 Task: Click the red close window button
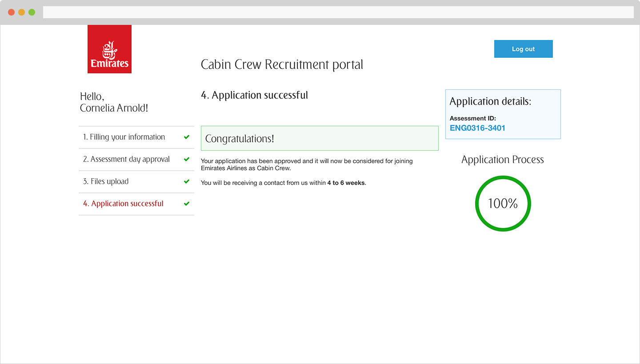pyautogui.click(x=12, y=12)
